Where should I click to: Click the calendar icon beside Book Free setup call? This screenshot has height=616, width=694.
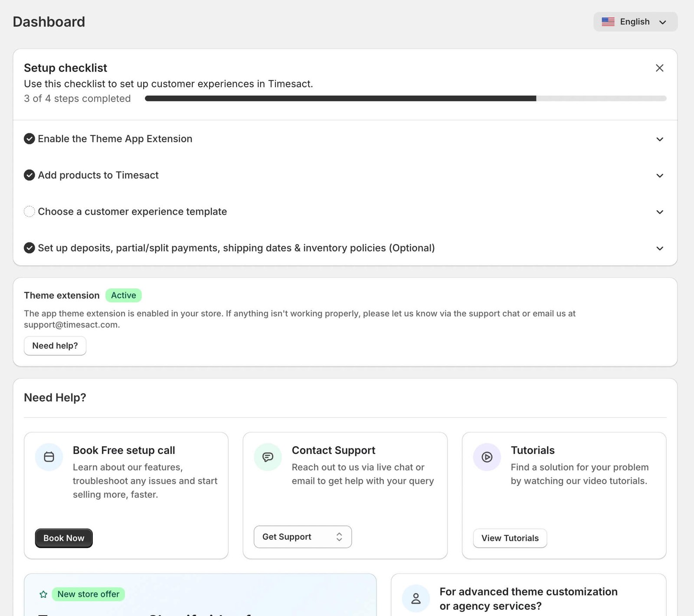(x=49, y=457)
